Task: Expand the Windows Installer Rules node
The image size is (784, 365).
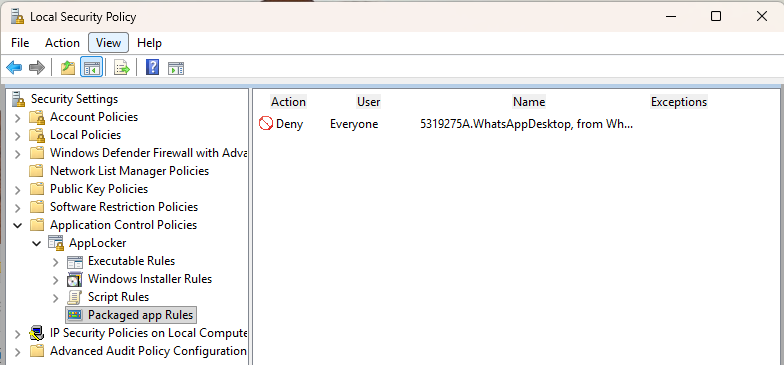Action: pos(56,280)
